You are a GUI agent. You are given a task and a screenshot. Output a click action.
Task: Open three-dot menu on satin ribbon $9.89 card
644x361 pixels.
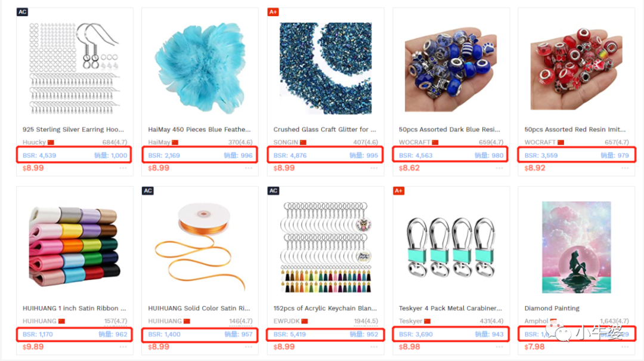(x=123, y=347)
